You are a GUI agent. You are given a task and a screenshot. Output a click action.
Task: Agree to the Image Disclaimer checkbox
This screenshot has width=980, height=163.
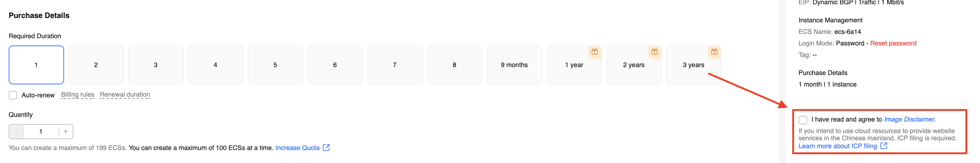[x=803, y=120]
